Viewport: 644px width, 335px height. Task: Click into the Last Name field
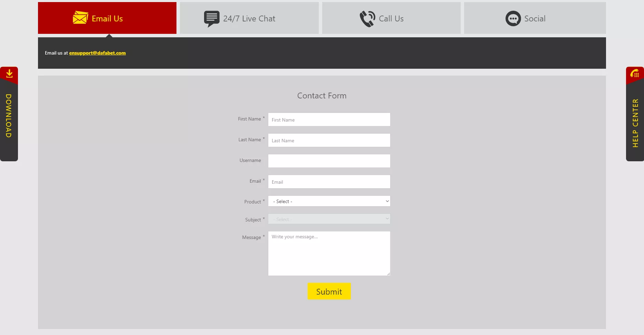pos(329,141)
